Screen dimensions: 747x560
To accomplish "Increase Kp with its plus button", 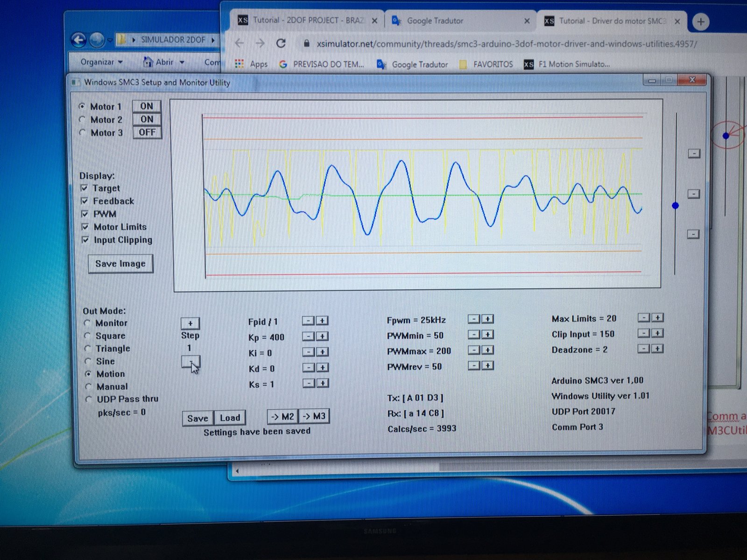I will click(x=322, y=336).
